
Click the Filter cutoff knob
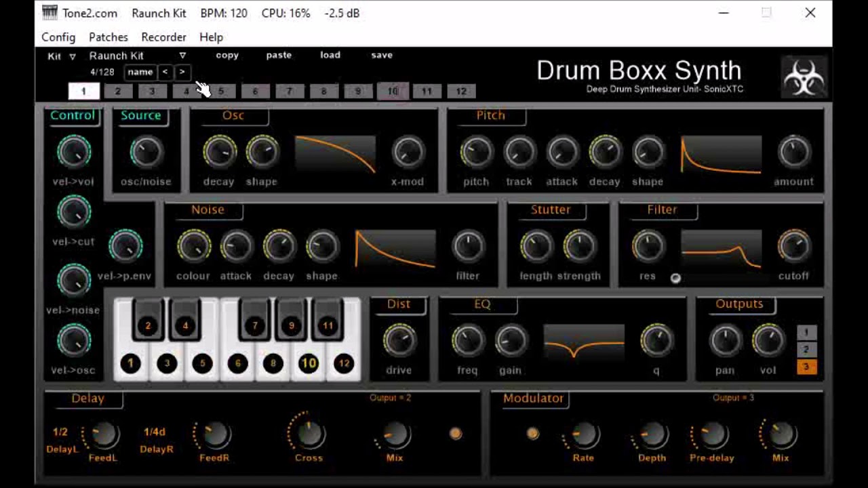click(793, 246)
